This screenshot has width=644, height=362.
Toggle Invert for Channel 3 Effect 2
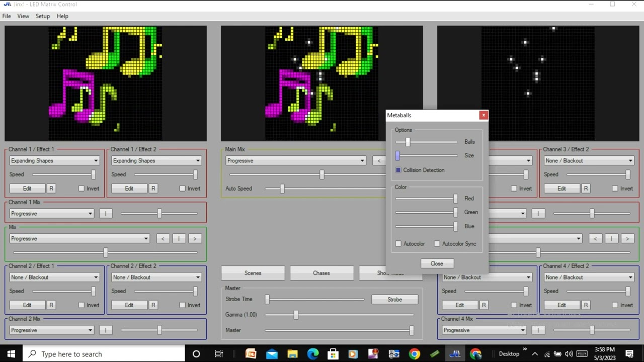click(x=615, y=189)
